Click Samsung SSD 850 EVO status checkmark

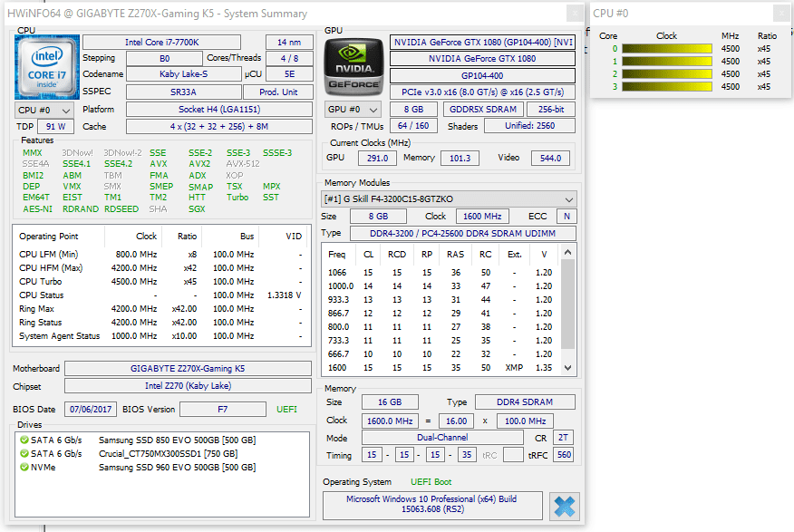click(x=24, y=440)
